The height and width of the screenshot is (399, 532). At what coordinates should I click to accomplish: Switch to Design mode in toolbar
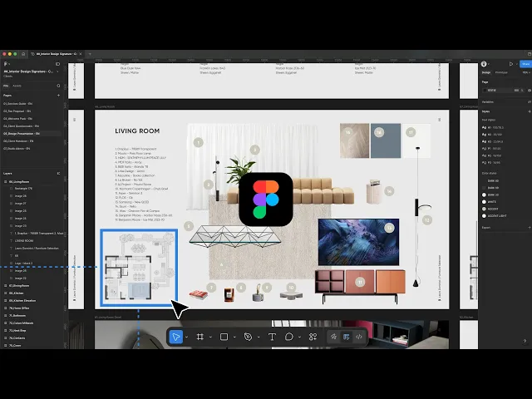(x=346, y=337)
